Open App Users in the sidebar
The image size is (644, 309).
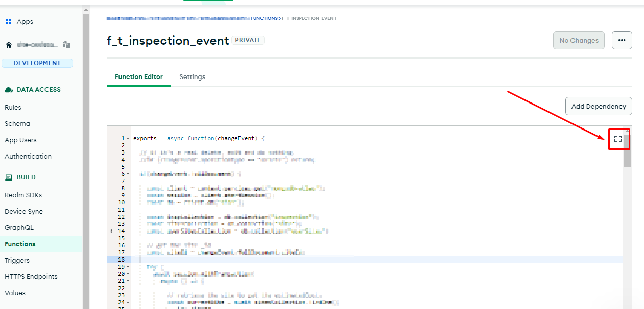(20, 140)
